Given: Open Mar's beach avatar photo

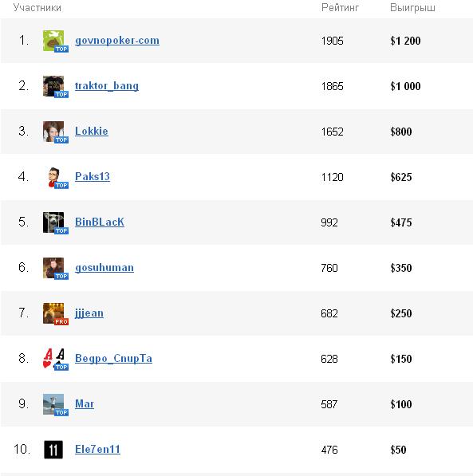Looking at the screenshot, I should tap(53, 404).
